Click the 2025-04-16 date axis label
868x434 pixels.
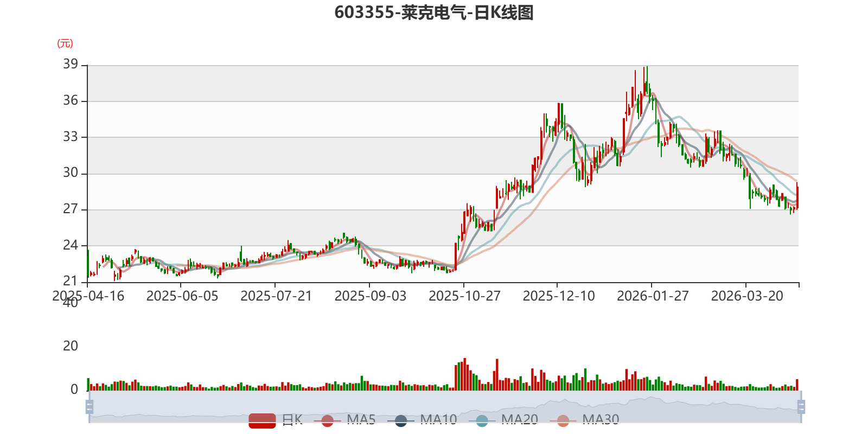(x=88, y=296)
